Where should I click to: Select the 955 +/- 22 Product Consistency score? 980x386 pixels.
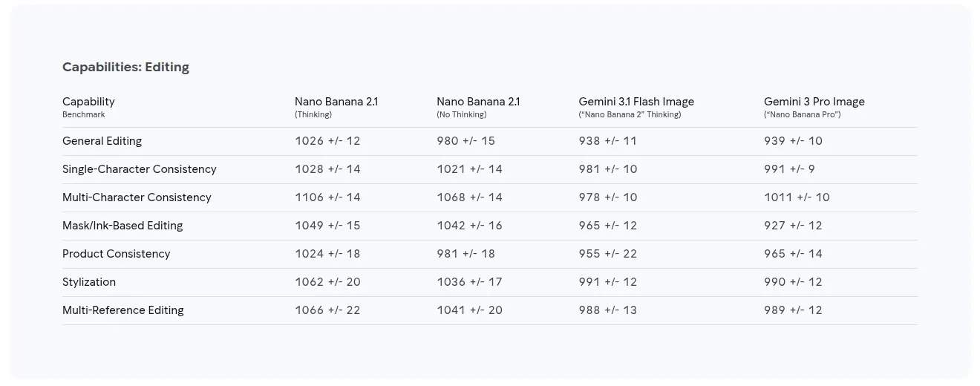point(608,254)
